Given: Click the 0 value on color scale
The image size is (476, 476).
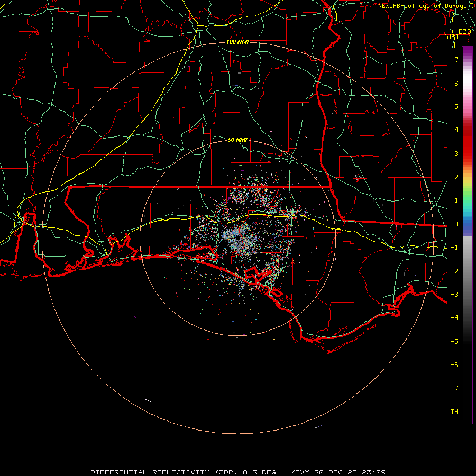Looking at the screenshot, I should 456,224.
